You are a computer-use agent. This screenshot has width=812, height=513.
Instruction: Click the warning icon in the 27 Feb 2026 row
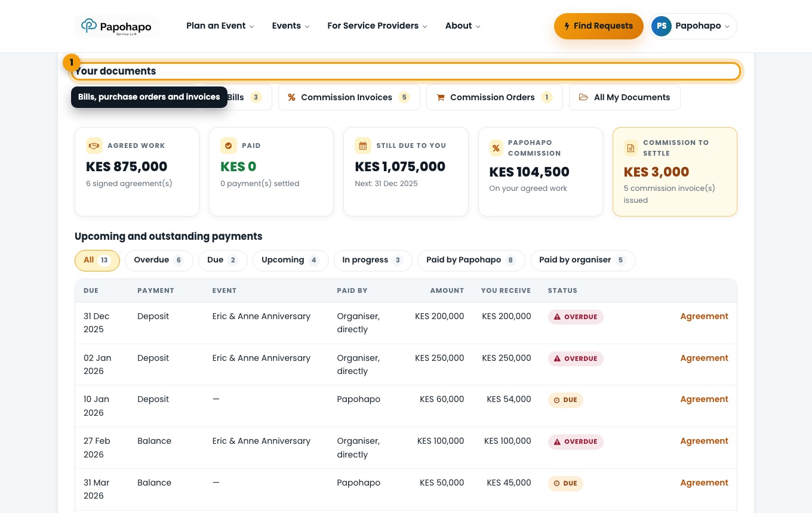pyautogui.click(x=557, y=442)
